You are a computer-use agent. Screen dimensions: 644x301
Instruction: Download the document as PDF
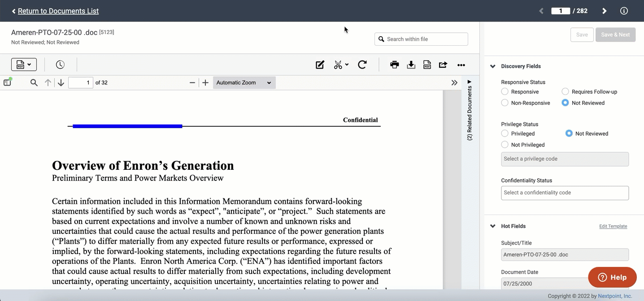pos(427,65)
